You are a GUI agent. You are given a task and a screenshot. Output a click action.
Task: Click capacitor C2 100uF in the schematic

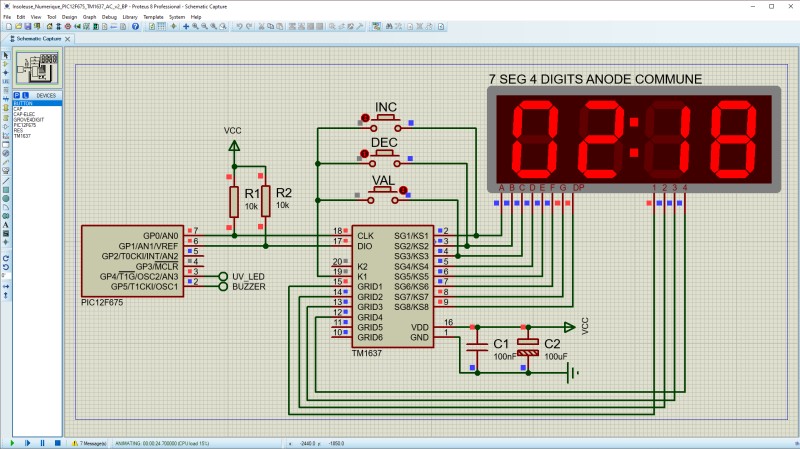(528, 347)
